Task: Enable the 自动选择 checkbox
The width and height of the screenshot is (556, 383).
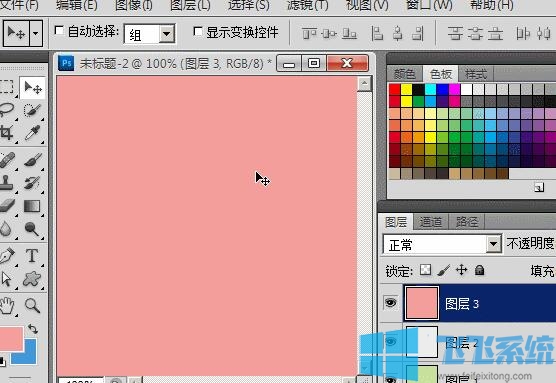Action: coord(59,31)
